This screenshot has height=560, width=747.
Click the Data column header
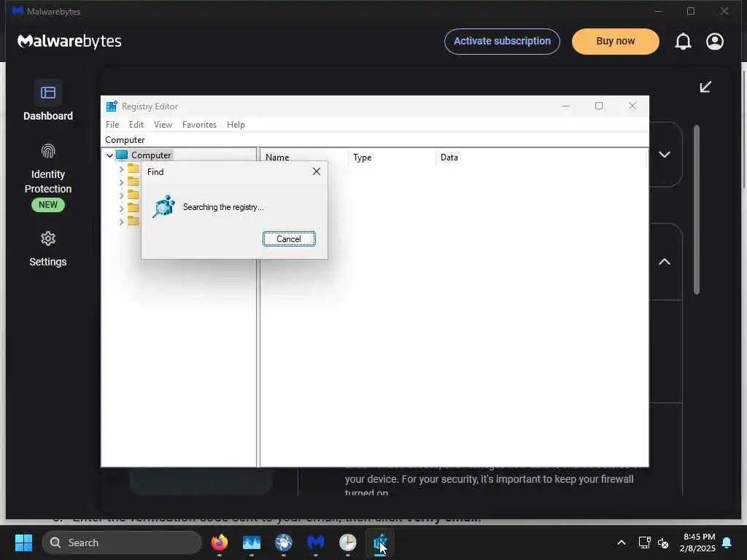[541, 157]
